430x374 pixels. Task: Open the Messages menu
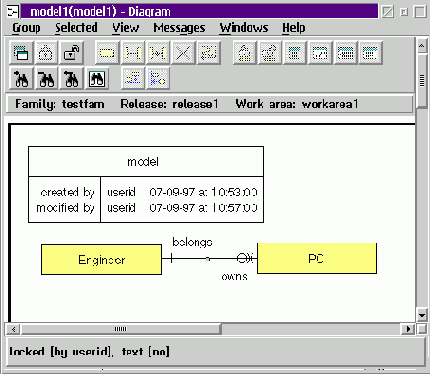point(179,28)
